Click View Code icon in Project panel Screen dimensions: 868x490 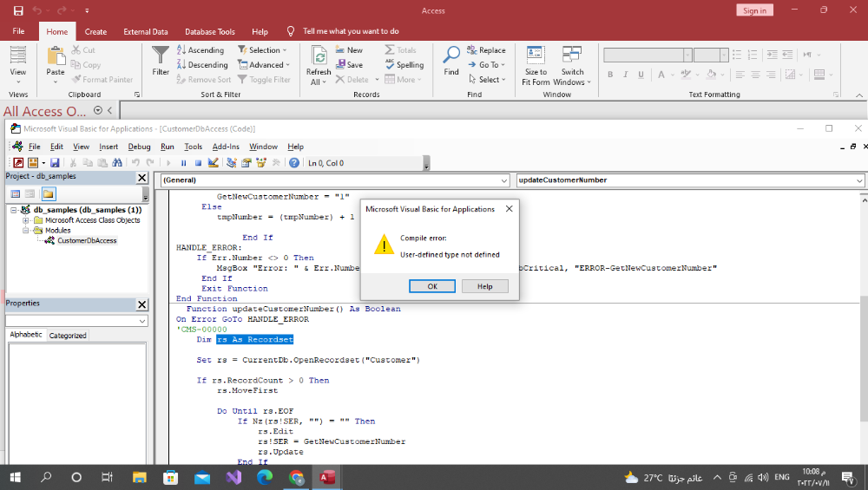point(16,194)
